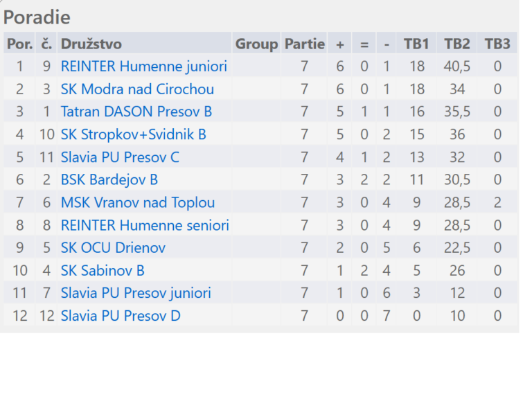Screen dimensions: 532x399
Task: Open SK Stropkov+Svidnik B team page
Action: 133,134
